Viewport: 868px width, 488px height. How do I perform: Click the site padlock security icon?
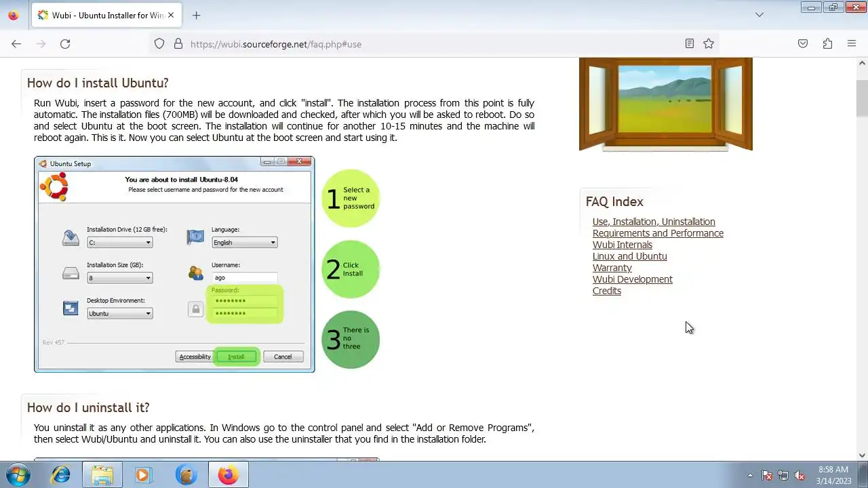coord(178,44)
